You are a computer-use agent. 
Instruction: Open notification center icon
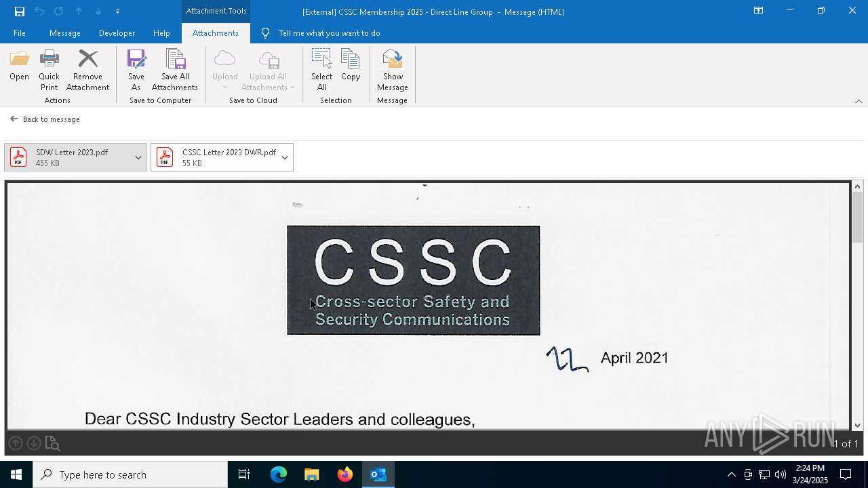(846, 474)
